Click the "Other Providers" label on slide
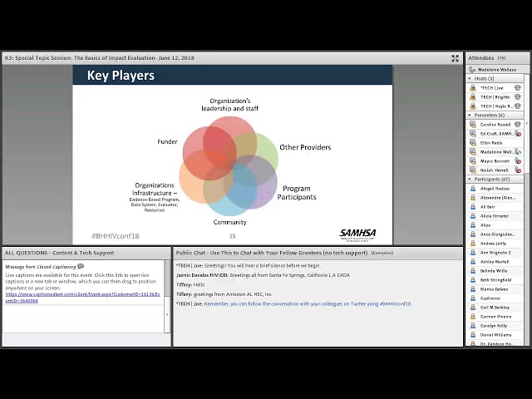Viewport: 532px width, 399px height. [305, 147]
